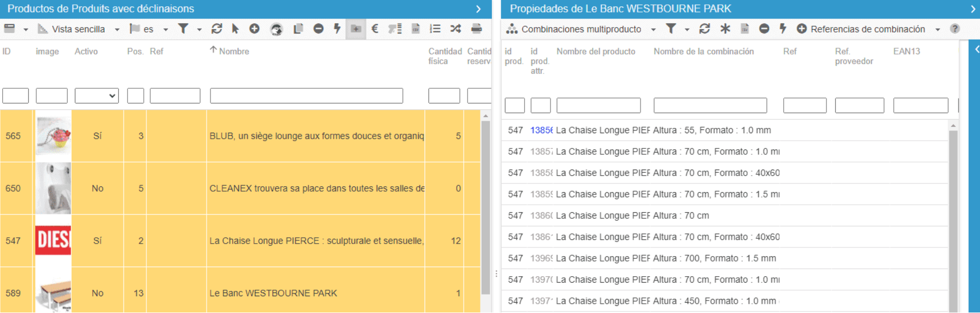Export products grid to CSV

(x=415, y=29)
